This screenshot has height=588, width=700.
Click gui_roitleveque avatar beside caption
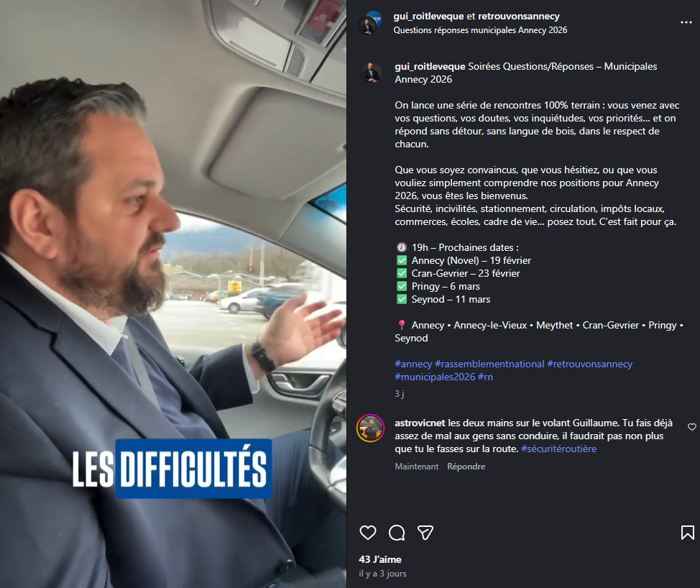371,72
